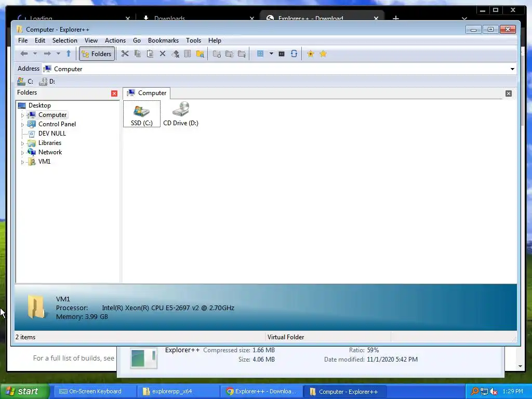Screen dimensions: 532x399
Task: Select DEV NULL in folder tree
Action: [x=52, y=134]
